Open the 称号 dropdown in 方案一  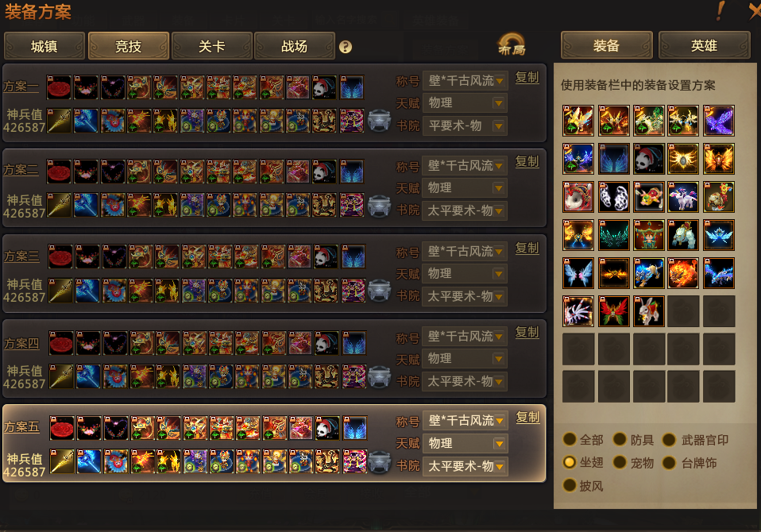coord(465,80)
